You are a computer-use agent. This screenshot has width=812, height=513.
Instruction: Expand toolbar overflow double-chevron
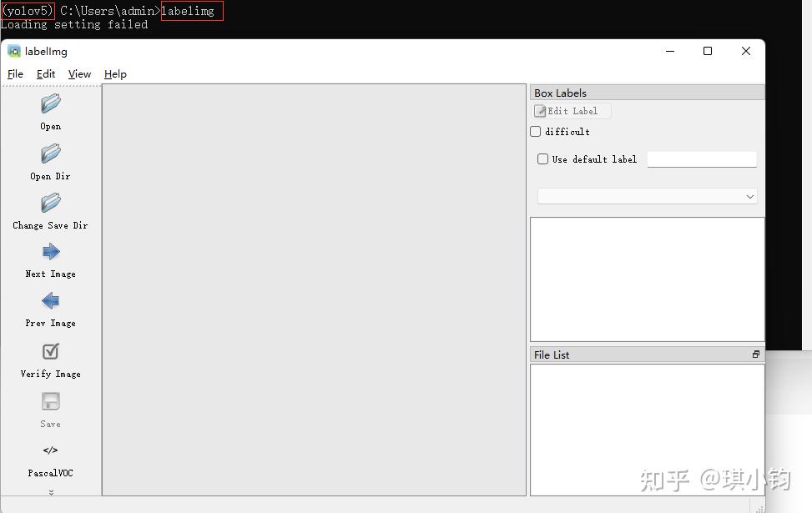[51, 492]
